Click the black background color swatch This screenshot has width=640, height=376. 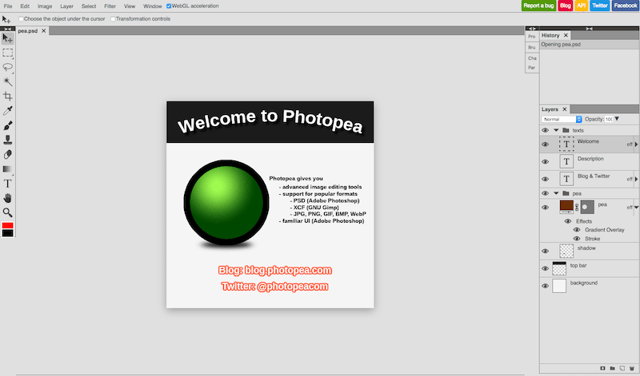(x=8, y=233)
